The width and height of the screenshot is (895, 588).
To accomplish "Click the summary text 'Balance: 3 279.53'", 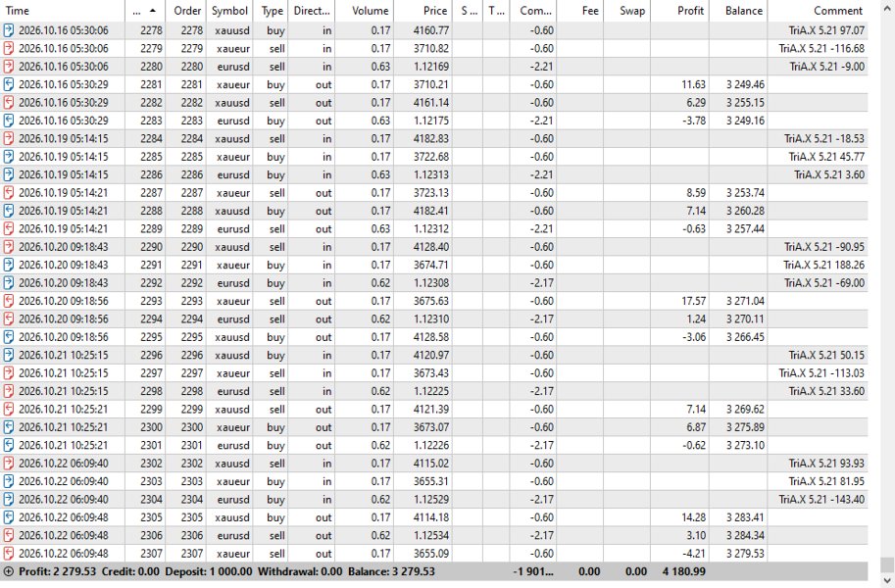I will tap(392, 571).
